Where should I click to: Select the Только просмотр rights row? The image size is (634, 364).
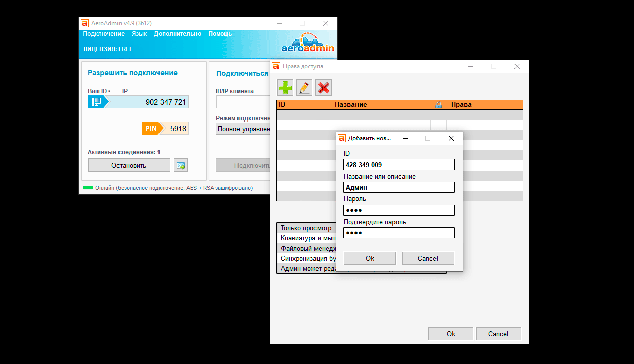tap(306, 228)
